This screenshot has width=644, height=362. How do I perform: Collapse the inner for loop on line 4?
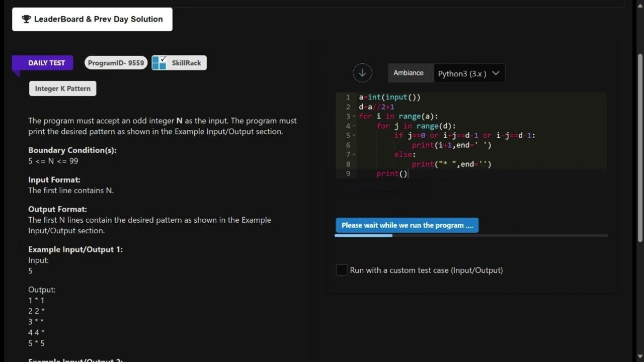coord(354,126)
